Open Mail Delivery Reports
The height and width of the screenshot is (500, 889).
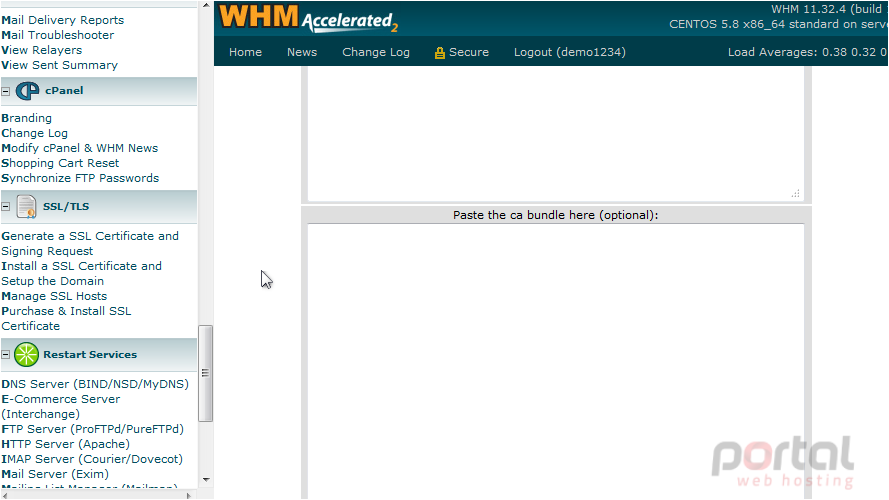[x=62, y=20]
